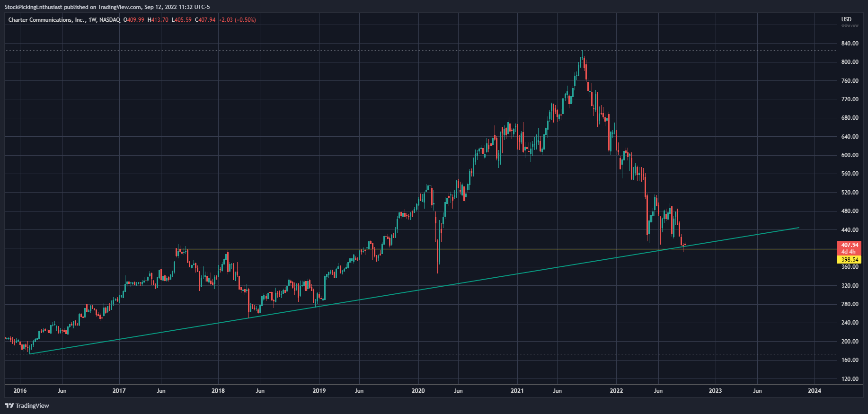Click the 2022 label on time axis
The image size is (868, 414).
pyautogui.click(x=616, y=391)
